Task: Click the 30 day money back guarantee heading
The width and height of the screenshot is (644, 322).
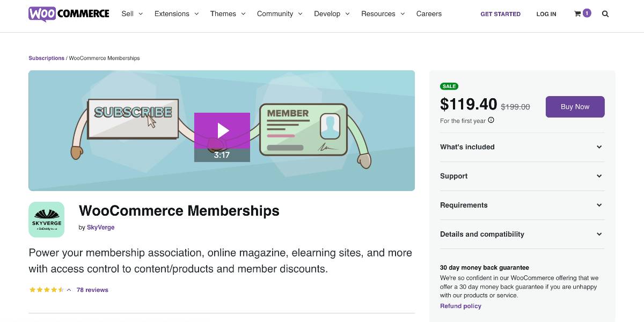Action: 485,267
